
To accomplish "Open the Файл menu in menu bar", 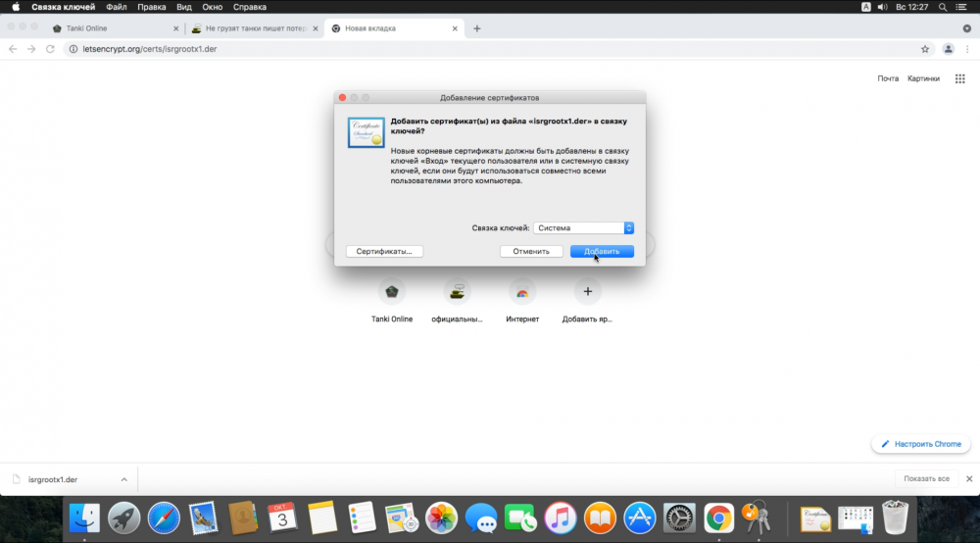I will pos(117,7).
